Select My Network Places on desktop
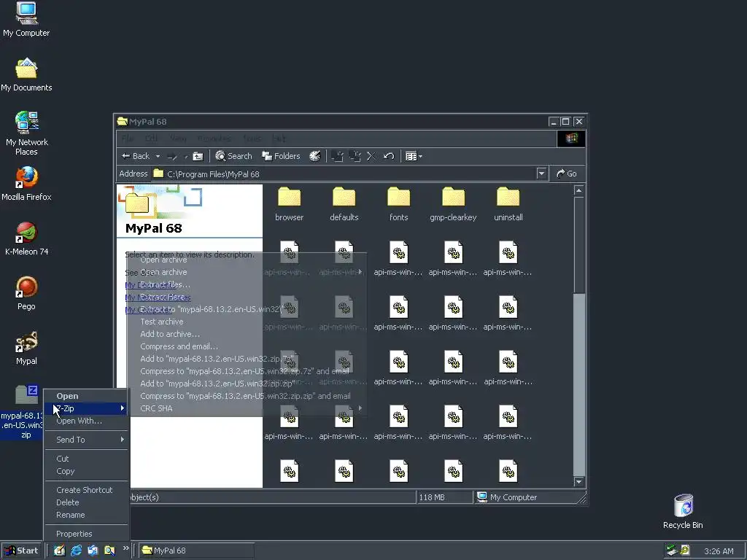This screenshot has height=560, width=747. click(x=26, y=133)
